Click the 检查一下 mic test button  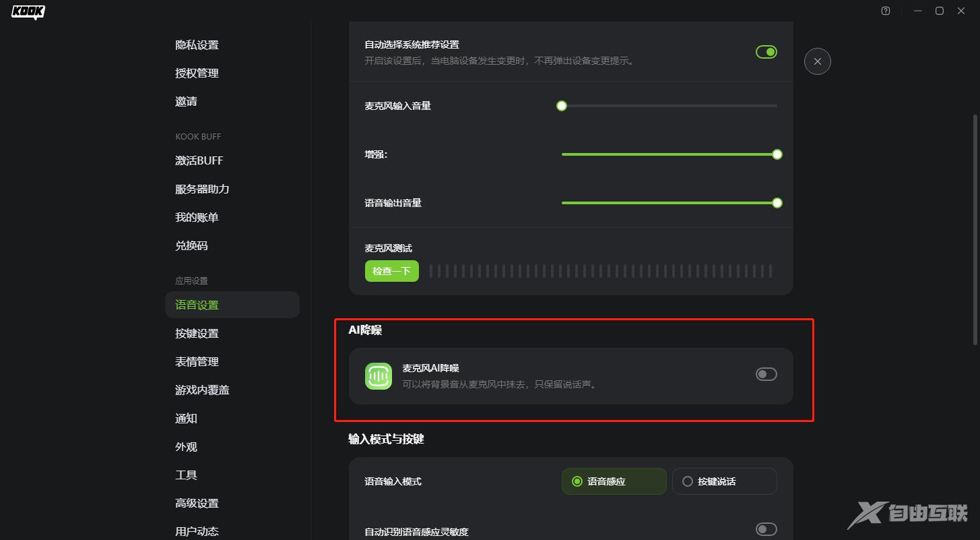tap(392, 271)
